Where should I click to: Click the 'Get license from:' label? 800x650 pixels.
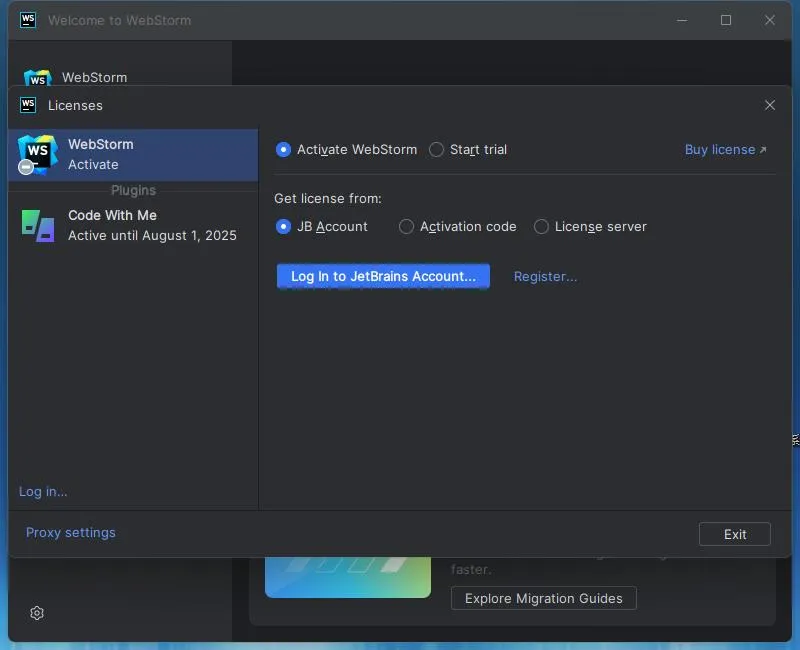(328, 198)
